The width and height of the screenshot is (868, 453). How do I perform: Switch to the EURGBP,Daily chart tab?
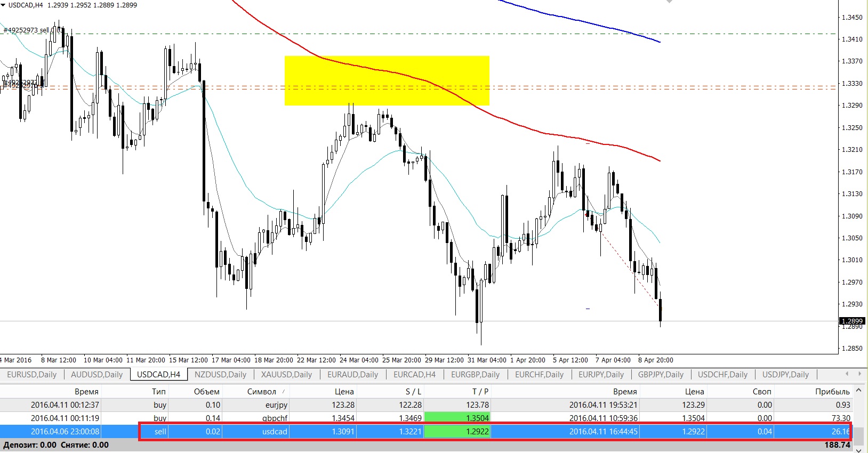pyautogui.click(x=475, y=375)
